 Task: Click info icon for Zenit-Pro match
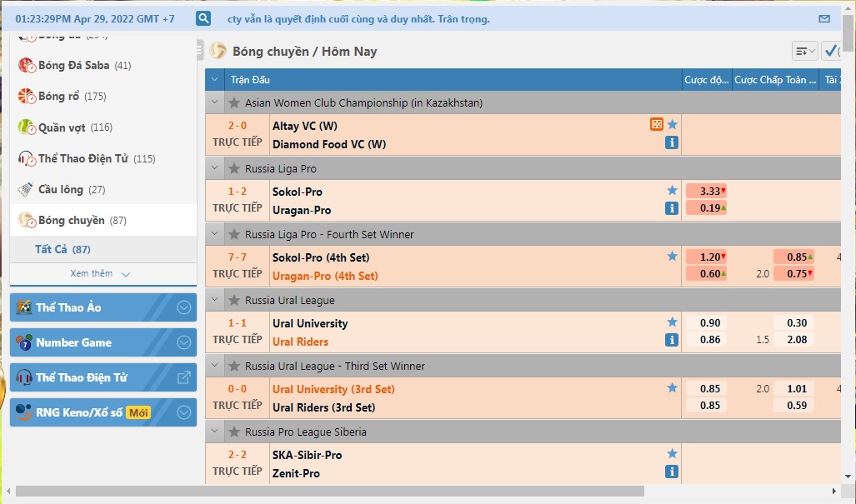click(672, 472)
